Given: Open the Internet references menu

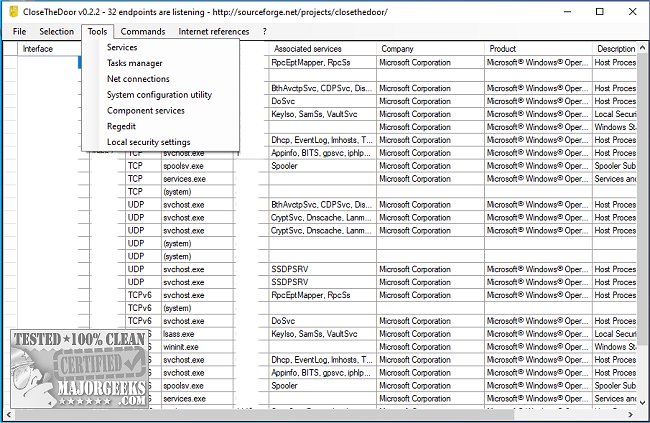Looking at the screenshot, I should tap(214, 32).
